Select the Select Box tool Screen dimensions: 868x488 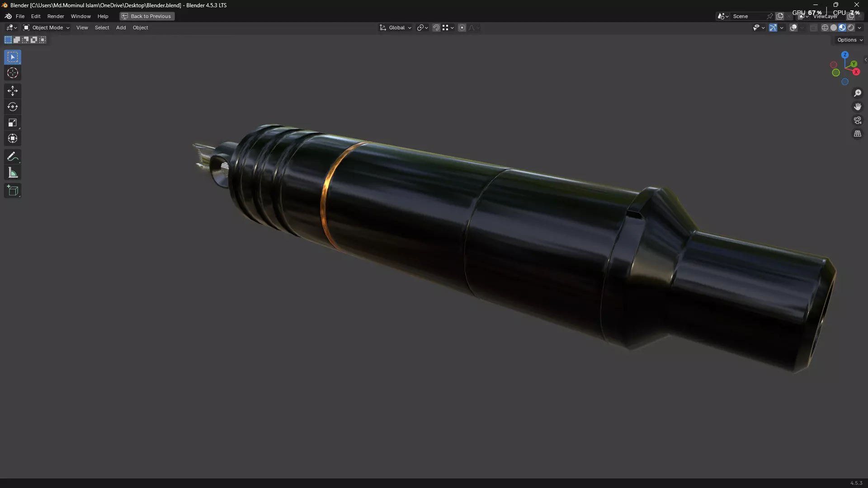(13, 57)
